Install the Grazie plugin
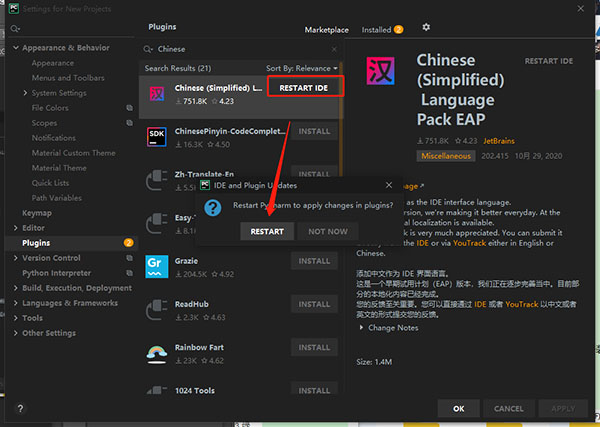The height and width of the screenshot is (427, 600). point(314,261)
